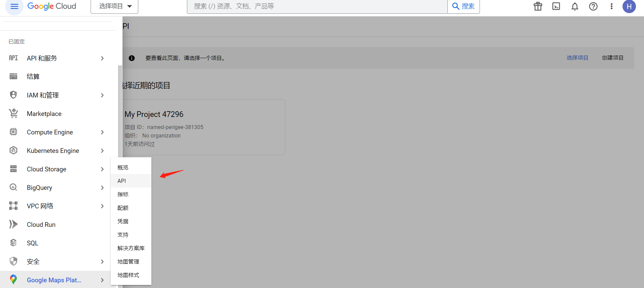The height and width of the screenshot is (288, 644).
Task: Expand the Cloud Storage submenu arrow
Action: coord(102,169)
